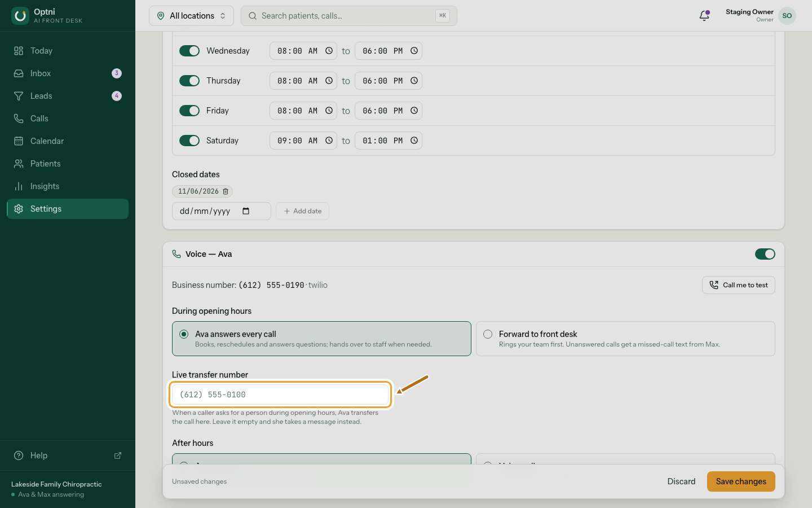
Task: View Insights in the sidebar
Action: tap(68, 186)
